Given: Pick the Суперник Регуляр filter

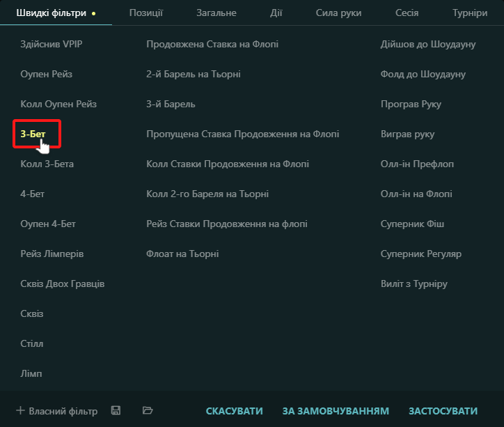Looking at the screenshot, I should [x=421, y=254].
